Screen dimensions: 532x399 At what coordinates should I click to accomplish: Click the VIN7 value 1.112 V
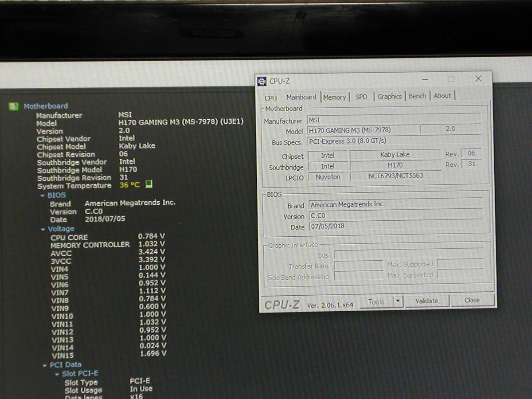tap(152, 291)
